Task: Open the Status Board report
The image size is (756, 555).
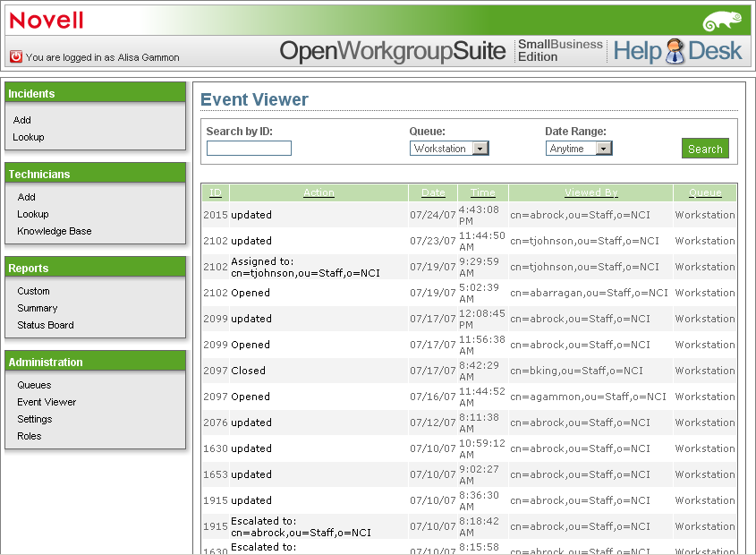Action: click(46, 325)
